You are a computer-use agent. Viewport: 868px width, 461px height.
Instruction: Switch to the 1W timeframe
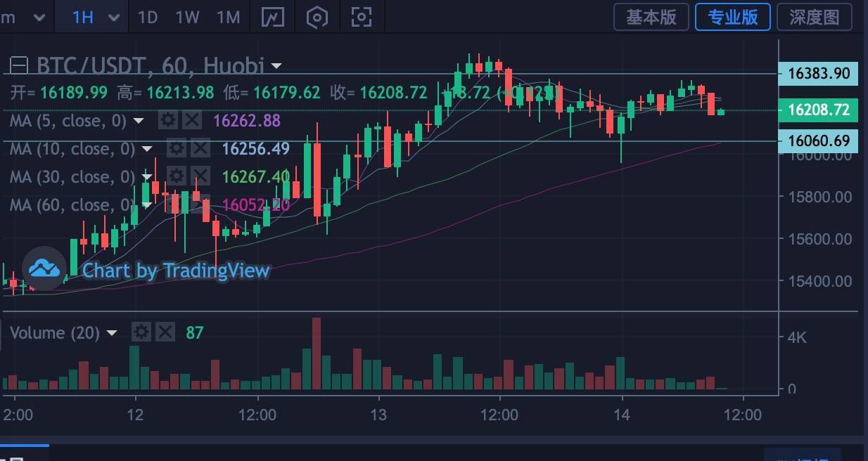click(x=187, y=17)
